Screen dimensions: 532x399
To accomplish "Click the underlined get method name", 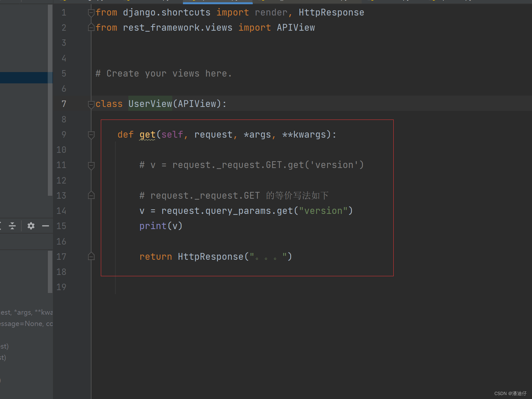I will (x=147, y=134).
